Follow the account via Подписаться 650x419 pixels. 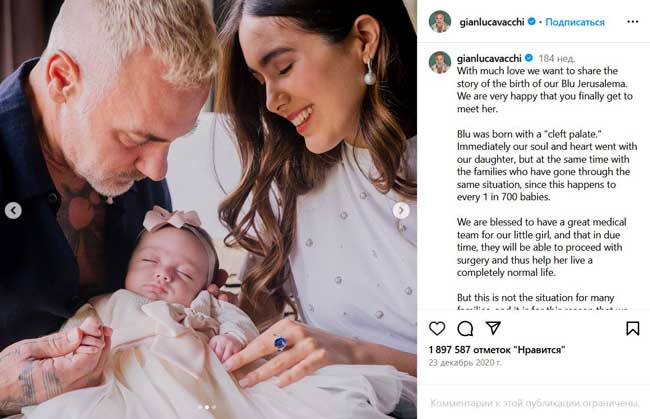[x=575, y=22]
